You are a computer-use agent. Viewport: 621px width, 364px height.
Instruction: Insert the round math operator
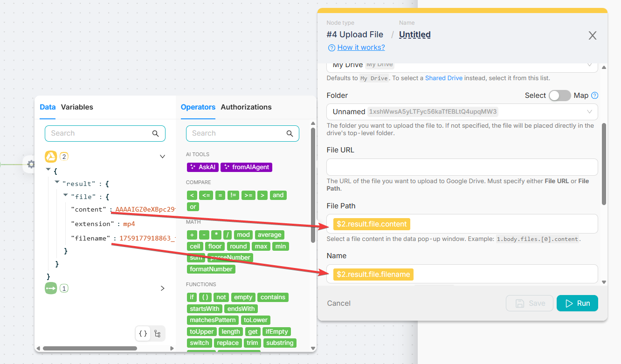click(238, 246)
